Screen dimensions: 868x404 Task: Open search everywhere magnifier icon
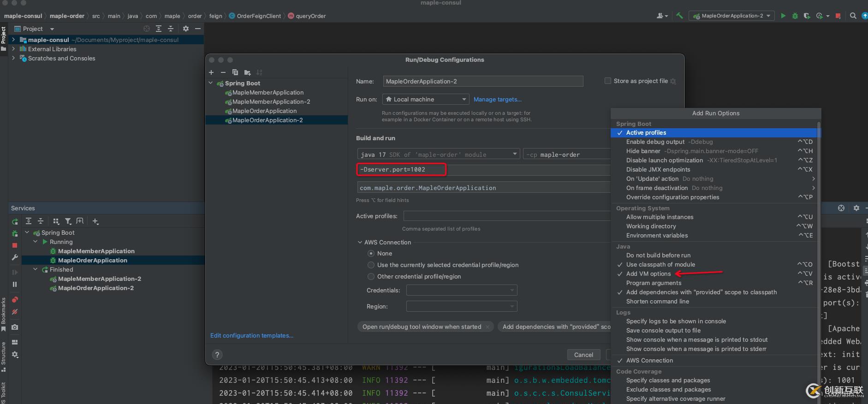853,16
